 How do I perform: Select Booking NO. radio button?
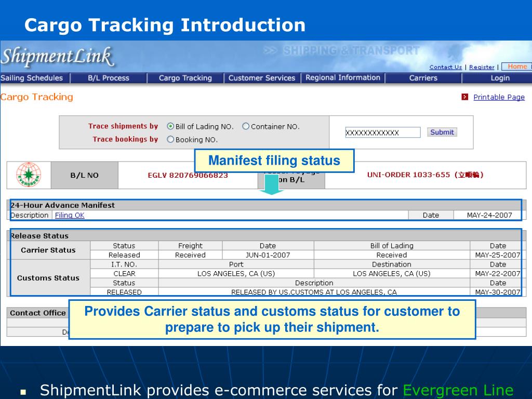170,139
